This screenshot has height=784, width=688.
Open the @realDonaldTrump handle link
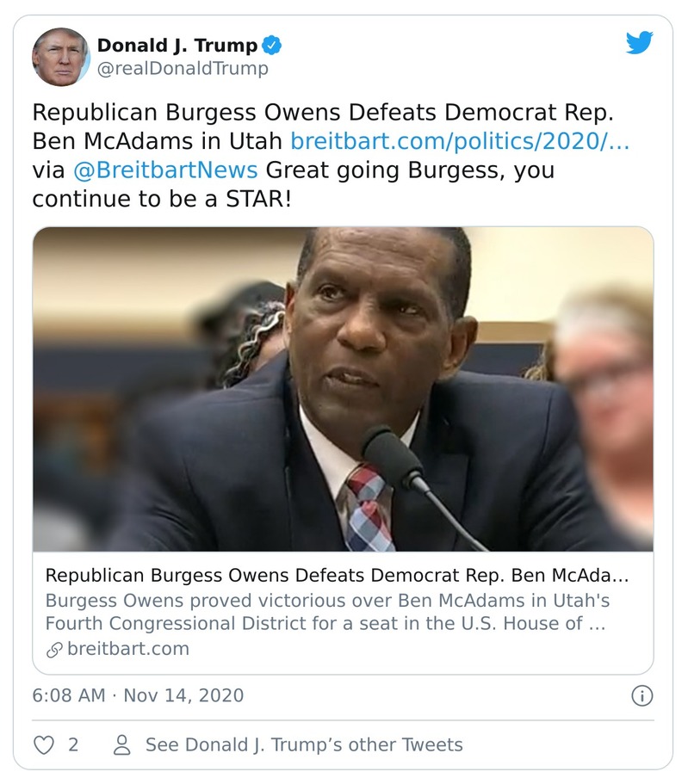(x=183, y=69)
